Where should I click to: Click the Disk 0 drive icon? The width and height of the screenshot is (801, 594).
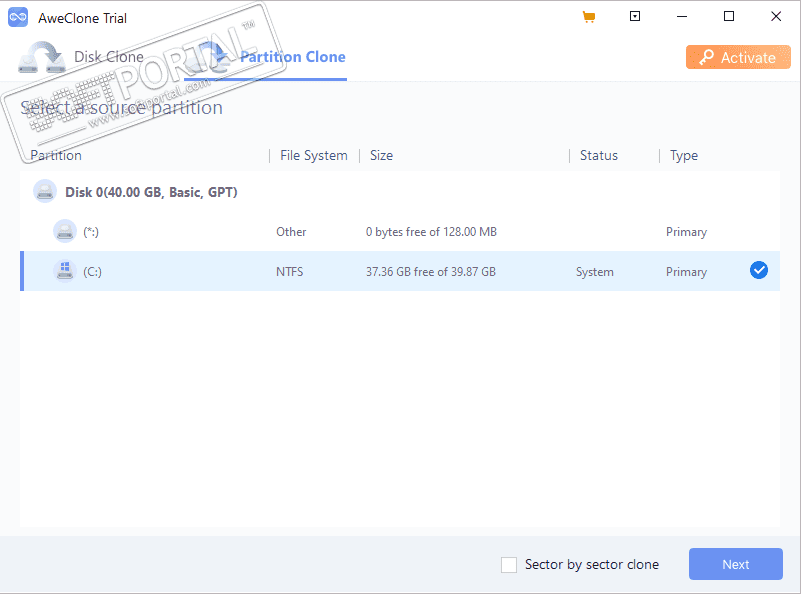pyautogui.click(x=45, y=192)
